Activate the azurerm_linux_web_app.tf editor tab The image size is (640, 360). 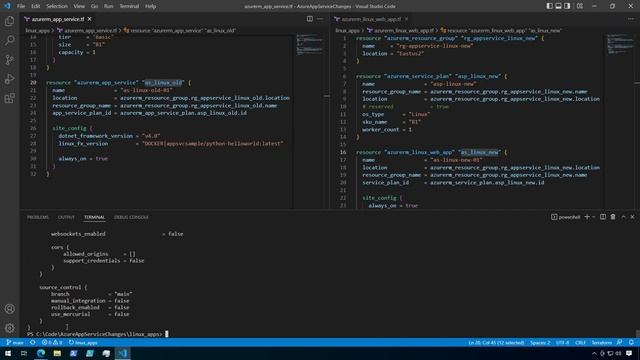[371, 19]
